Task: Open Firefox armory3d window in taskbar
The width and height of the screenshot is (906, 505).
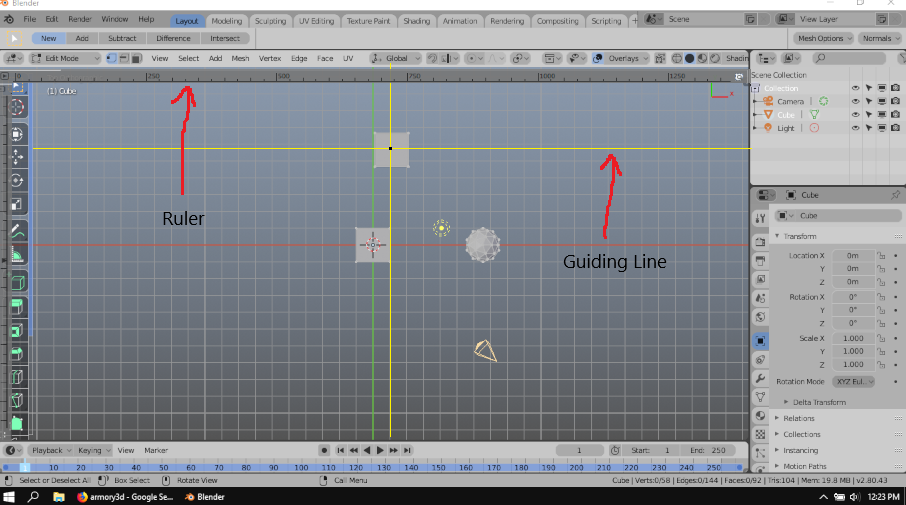Action: [125, 496]
